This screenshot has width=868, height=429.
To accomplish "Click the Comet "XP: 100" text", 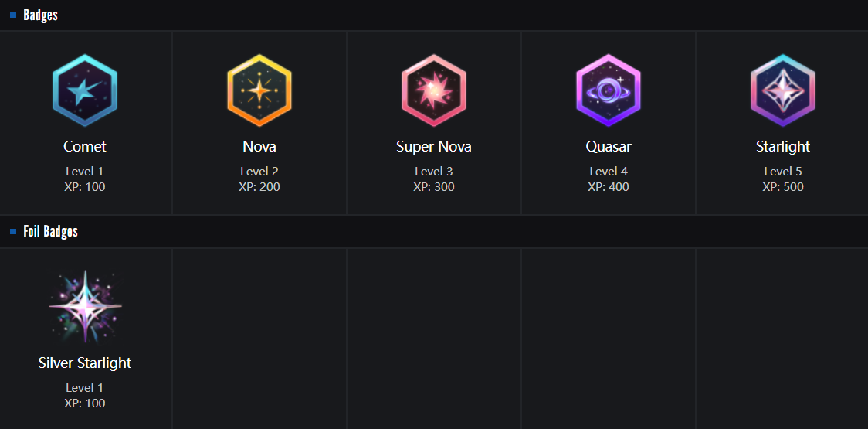I will click(x=85, y=187).
